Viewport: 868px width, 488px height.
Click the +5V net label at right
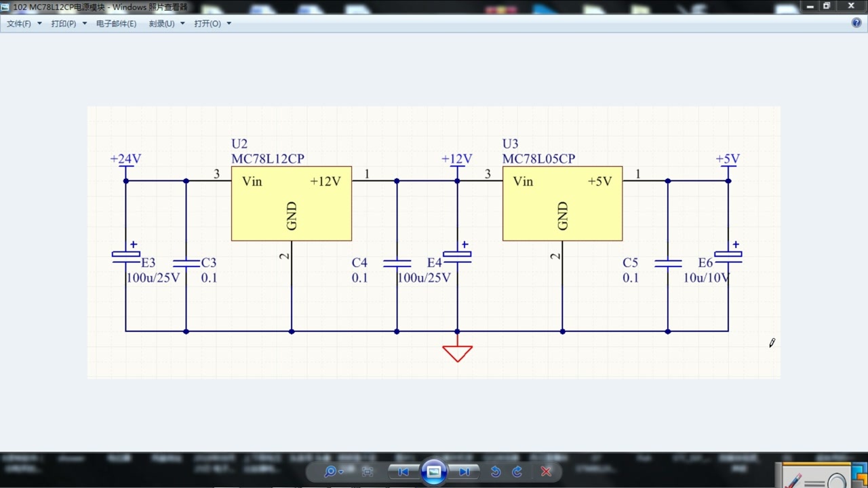coord(728,159)
